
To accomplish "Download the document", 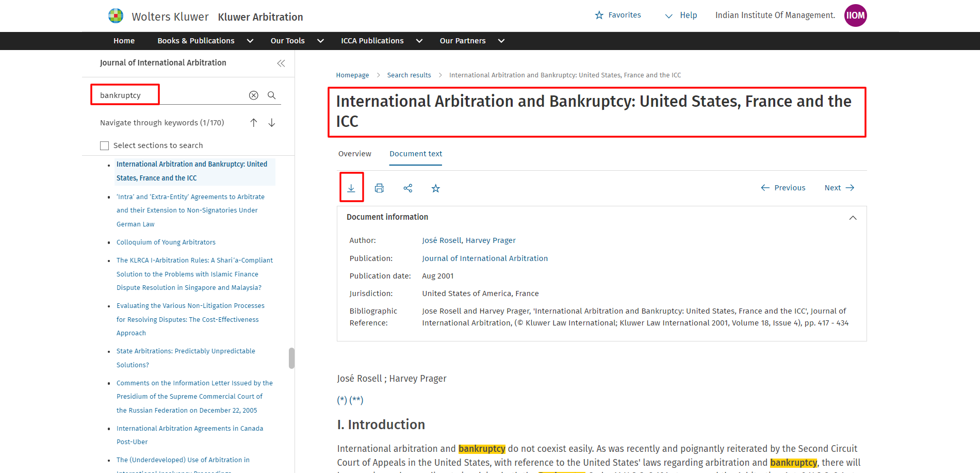I will coord(351,188).
